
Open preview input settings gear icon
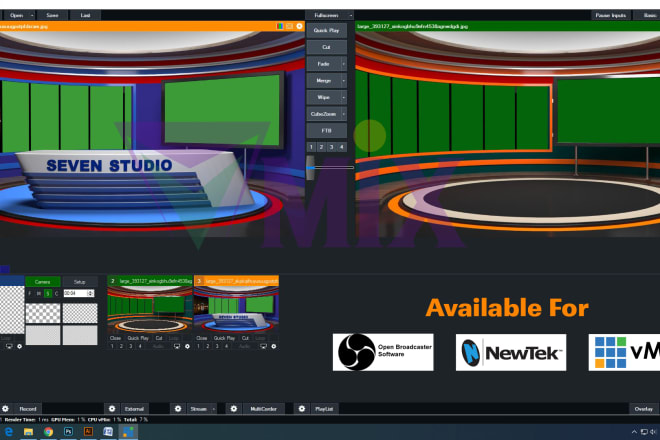pos(299,26)
